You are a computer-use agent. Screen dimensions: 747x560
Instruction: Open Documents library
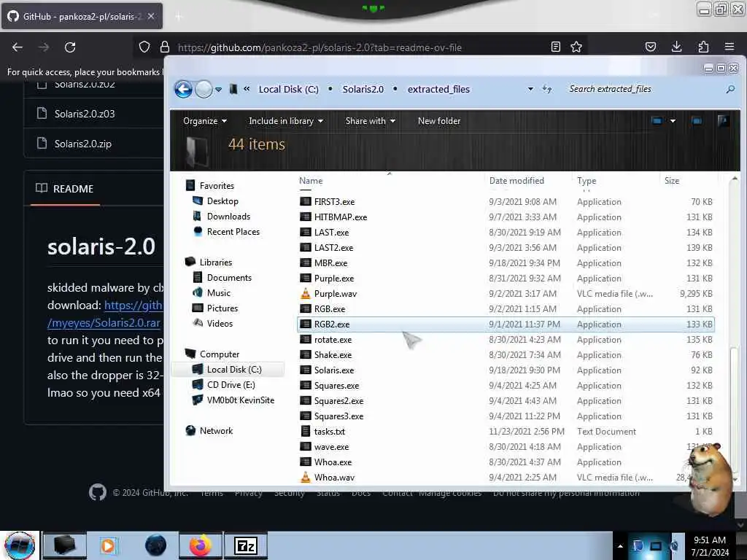point(229,278)
